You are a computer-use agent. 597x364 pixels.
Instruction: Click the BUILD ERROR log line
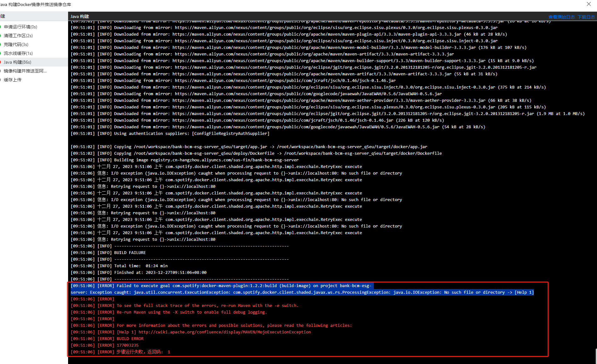[107, 339]
